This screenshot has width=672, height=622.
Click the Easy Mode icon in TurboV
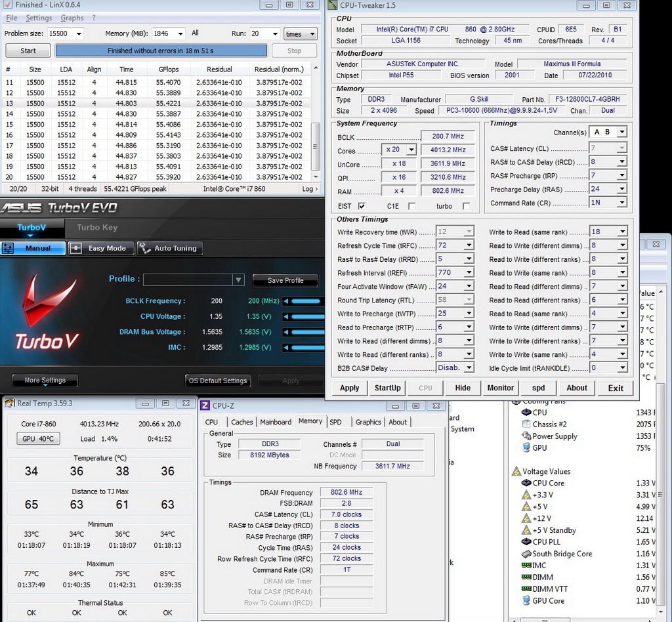[76, 248]
